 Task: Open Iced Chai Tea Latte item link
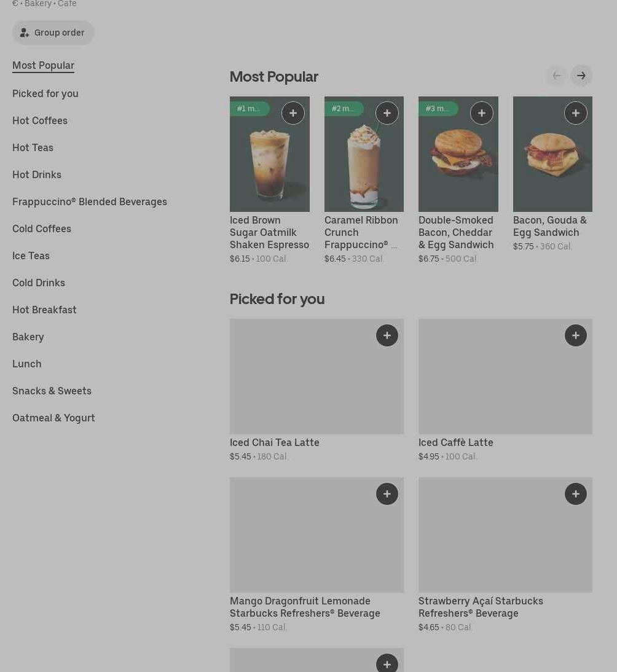click(275, 442)
